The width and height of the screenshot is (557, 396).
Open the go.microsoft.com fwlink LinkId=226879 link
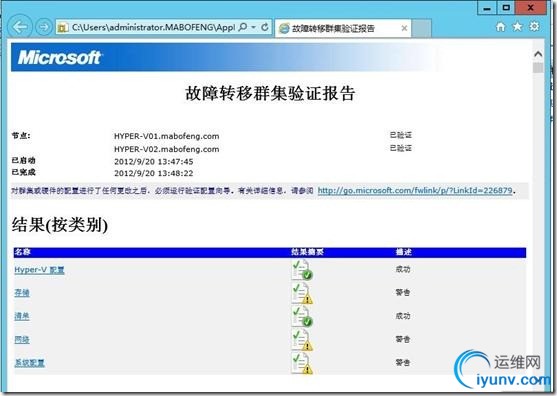point(415,191)
